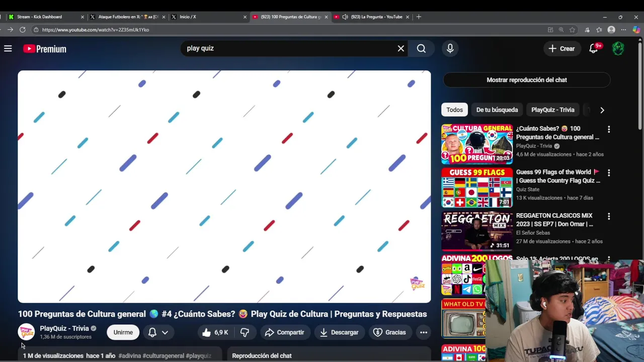Screen dimensions: 644x362
Task: Open the PlayQuiz channel avatar
Action: click(26, 332)
